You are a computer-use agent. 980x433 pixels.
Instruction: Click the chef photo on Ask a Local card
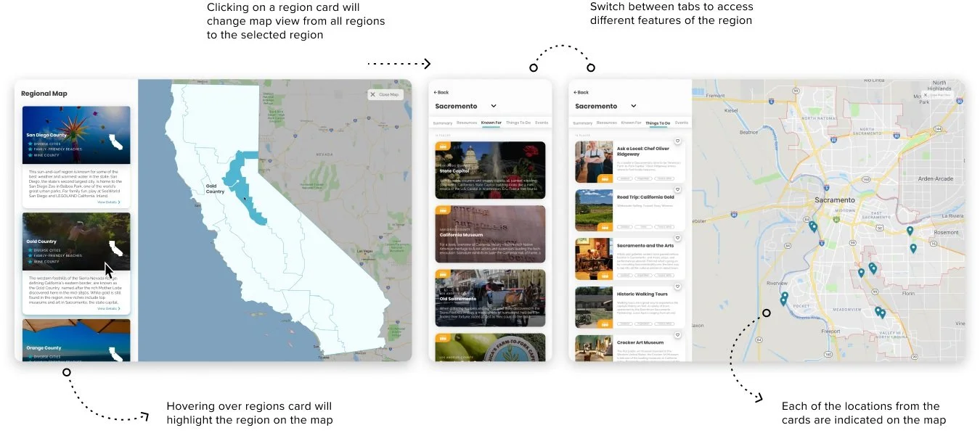coord(594,161)
